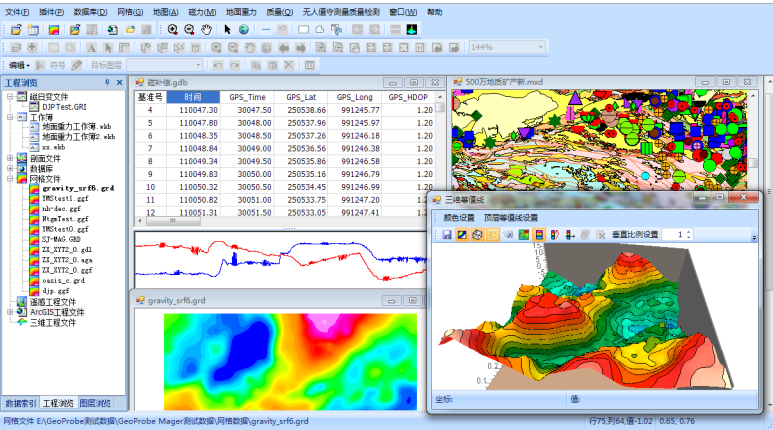773x430 pixels.
Task: Switch to the 图层浏览 tab
Action: point(96,403)
